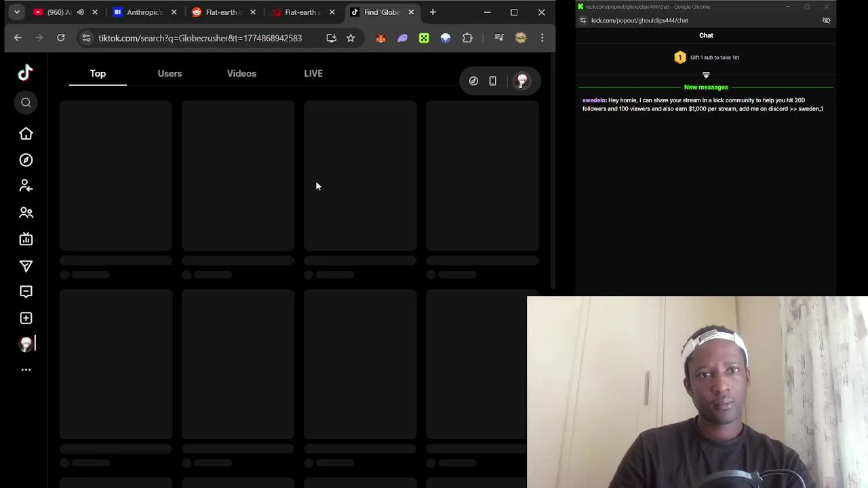Click the Get App phone icon
The image size is (868, 488).
(x=493, y=81)
